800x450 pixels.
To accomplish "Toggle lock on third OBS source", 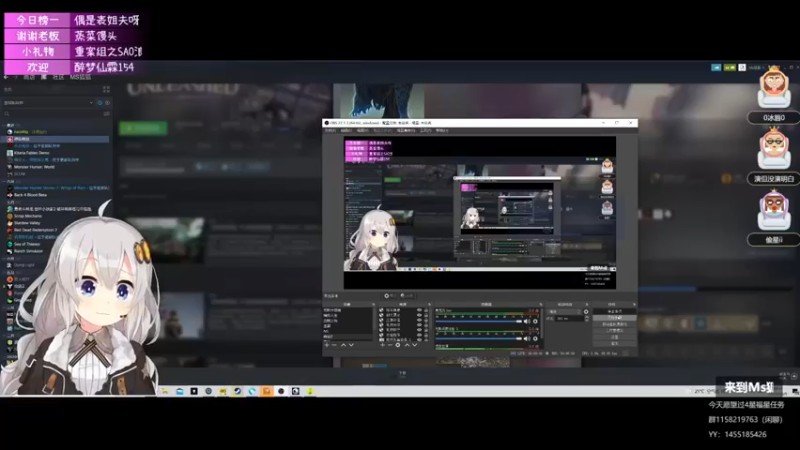I will (x=426, y=320).
